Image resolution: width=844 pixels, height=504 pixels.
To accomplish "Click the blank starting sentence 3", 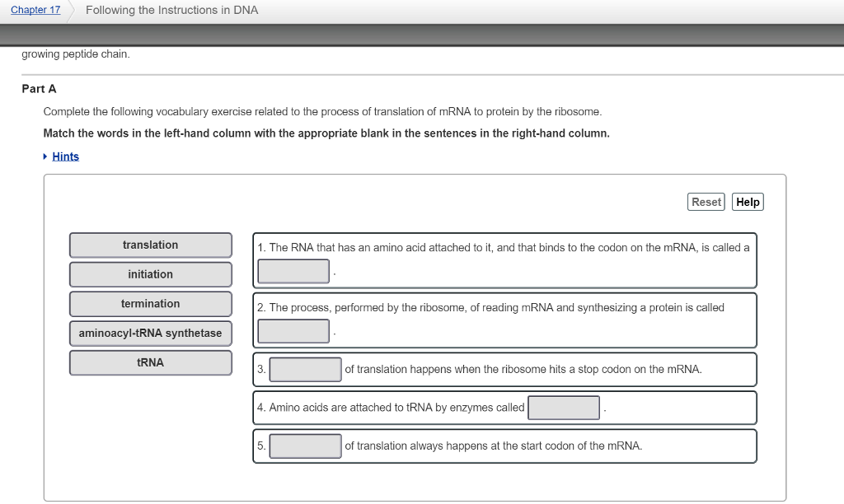I will pos(305,370).
